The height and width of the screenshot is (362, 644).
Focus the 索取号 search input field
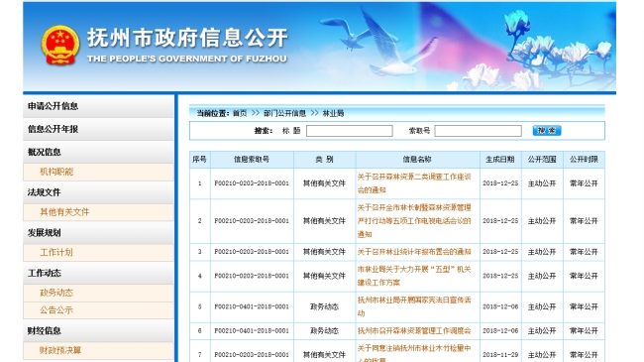(x=479, y=131)
